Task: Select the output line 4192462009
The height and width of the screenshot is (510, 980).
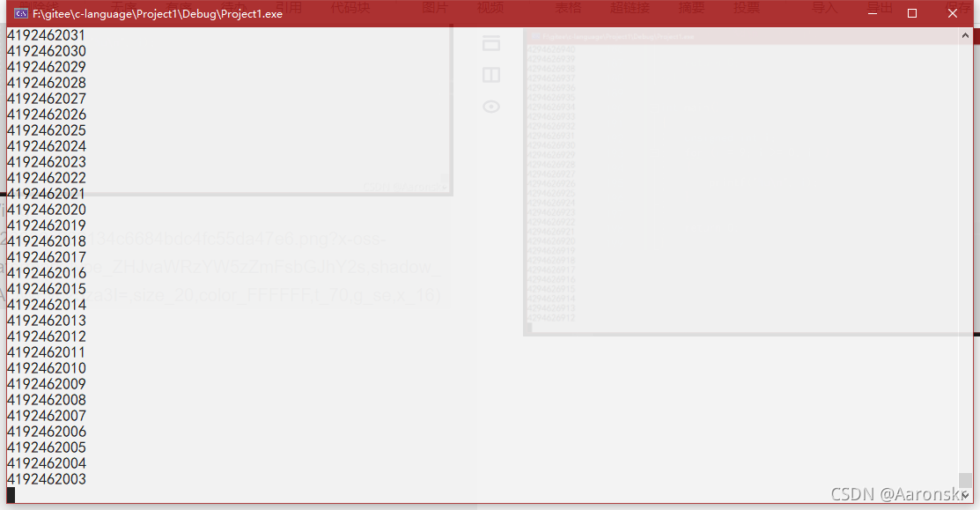Action: click(47, 384)
